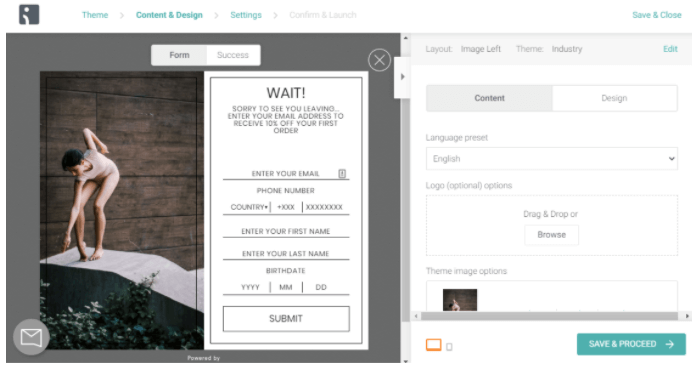This screenshot has height=368, width=693.
Task: Go to the Settings step
Action: pyautogui.click(x=246, y=15)
